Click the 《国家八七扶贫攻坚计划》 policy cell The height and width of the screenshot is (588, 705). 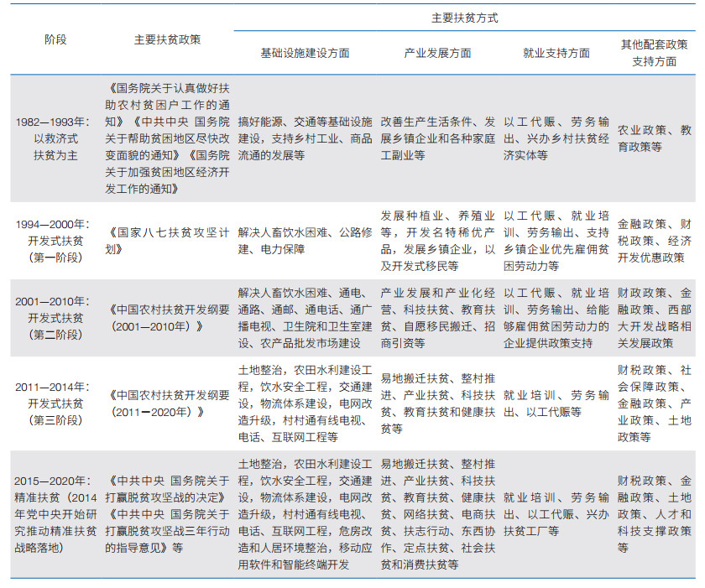(167, 241)
